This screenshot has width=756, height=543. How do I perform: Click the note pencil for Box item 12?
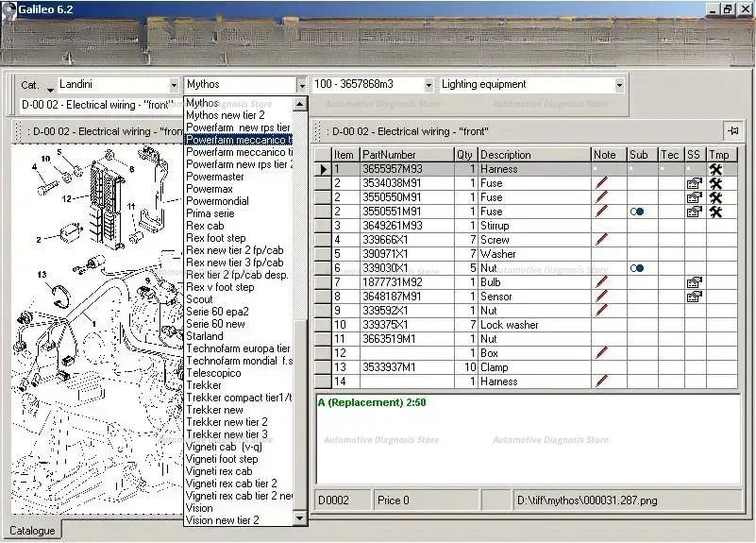tap(601, 353)
